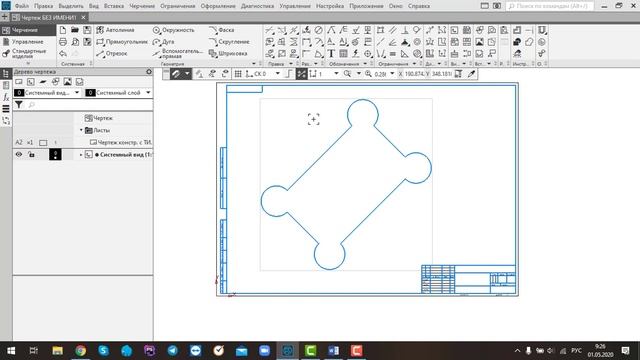Click the command search field
The width and height of the screenshot is (640, 360).
[x=549, y=6]
